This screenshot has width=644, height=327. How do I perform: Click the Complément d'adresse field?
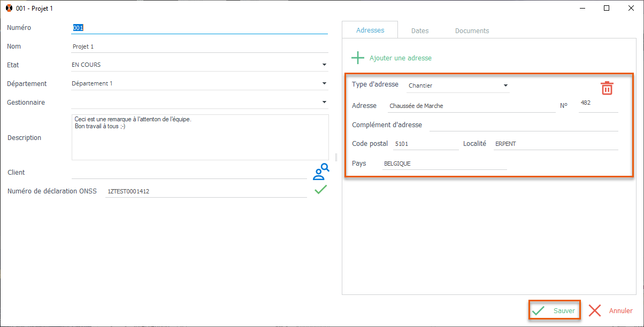coord(523,125)
